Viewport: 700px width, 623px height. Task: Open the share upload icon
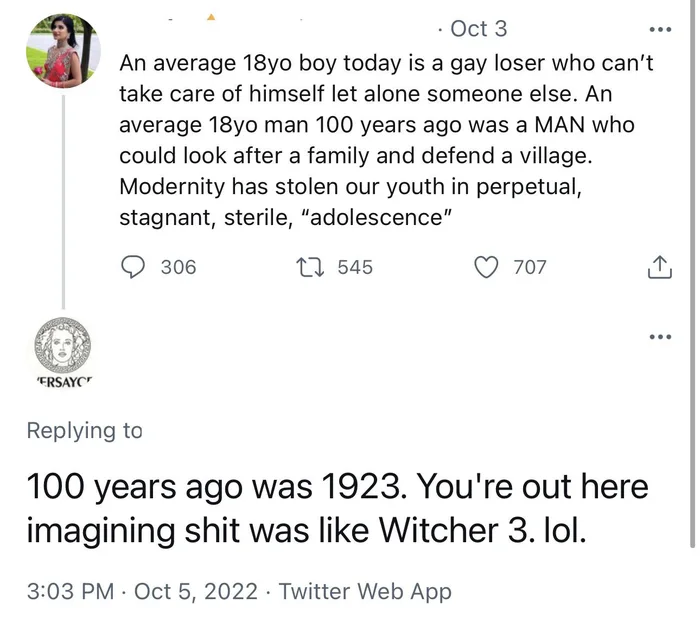pos(659,267)
